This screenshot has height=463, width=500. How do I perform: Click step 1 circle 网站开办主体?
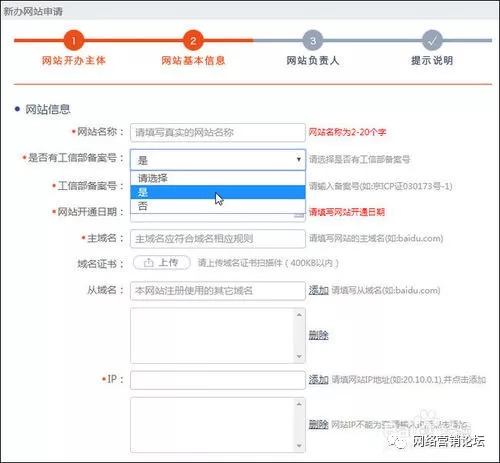[x=74, y=40]
